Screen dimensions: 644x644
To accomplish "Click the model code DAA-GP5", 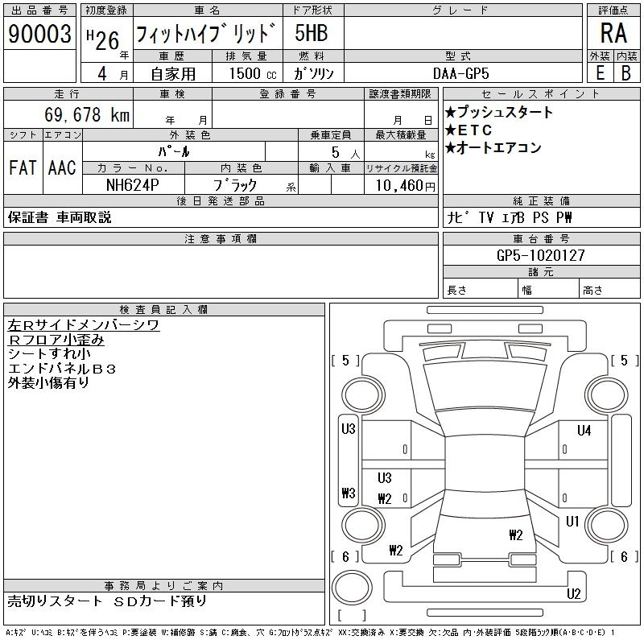I will pos(460,73).
